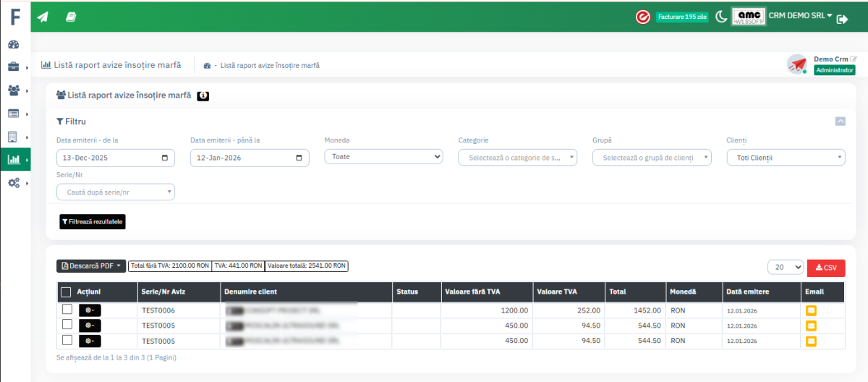Screen dimensions: 868x382
Task: Check the box for TEST0006 row
Action: coord(67,310)
